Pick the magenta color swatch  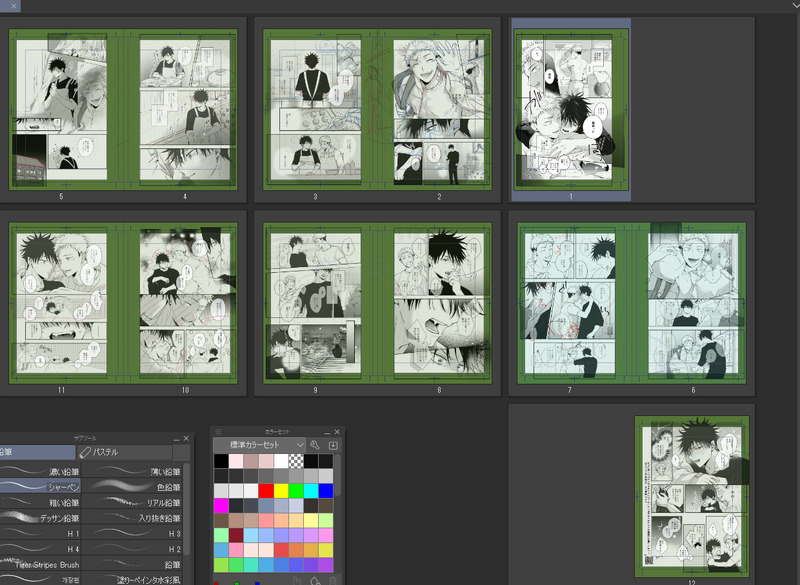pos(221,505)
